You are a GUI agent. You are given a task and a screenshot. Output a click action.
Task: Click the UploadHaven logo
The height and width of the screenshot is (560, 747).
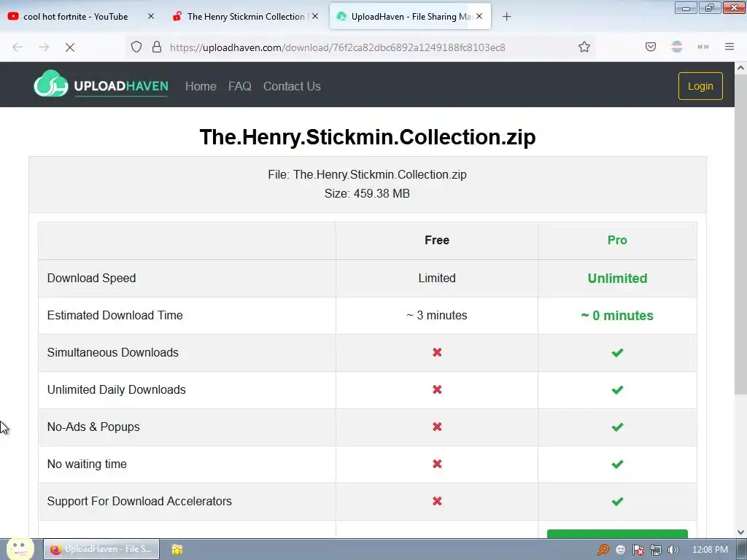coord(101,85)
